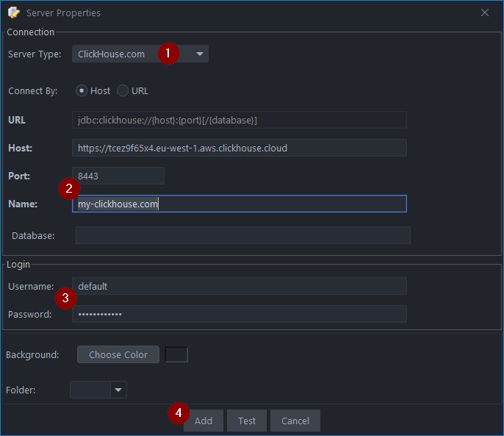
Task: Click the Choose Color button
Action: coord(118,354)
